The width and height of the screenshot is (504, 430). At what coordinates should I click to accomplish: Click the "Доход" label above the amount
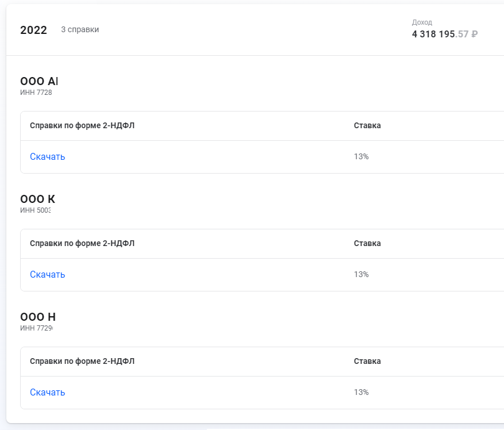pyautogui.click(x=421, y=22)
